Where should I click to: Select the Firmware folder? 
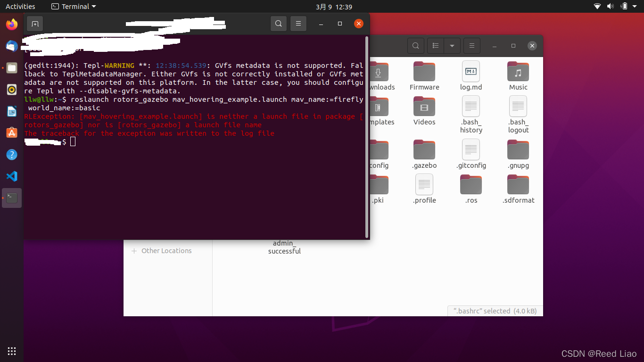(424, 76)
